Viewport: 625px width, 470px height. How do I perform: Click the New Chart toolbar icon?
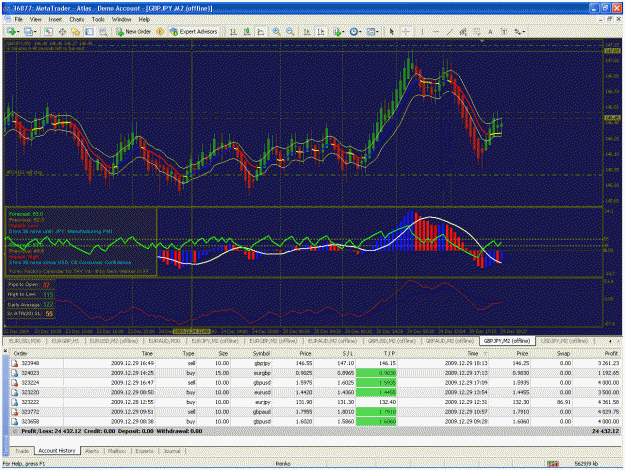tap(10, 31)
